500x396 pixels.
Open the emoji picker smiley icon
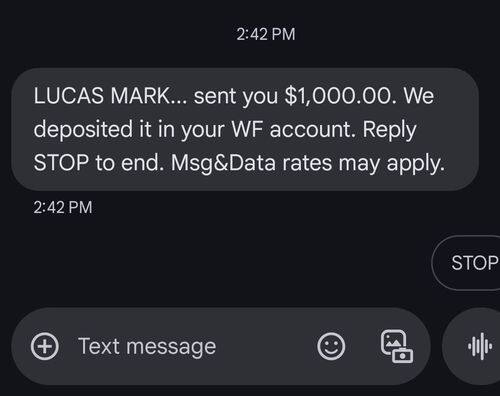pos(331,346)
